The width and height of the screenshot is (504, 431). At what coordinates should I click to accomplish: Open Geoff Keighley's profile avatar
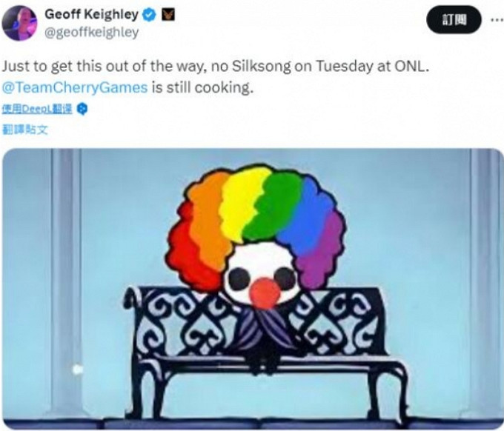[19, 23]
